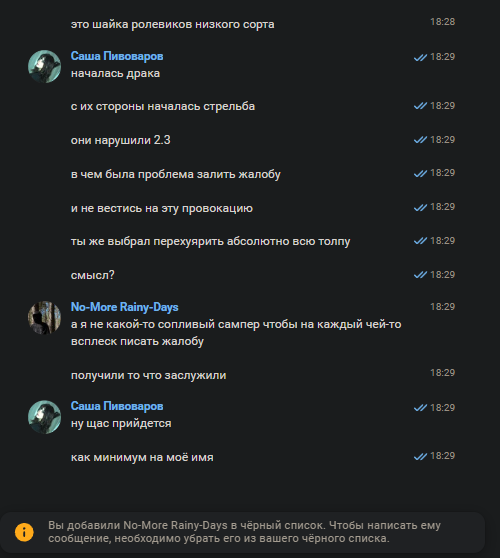
Task: Click message 'ты же выбрал перехуярить абсолютно всю толпу'
Action: tap(210, 241)
